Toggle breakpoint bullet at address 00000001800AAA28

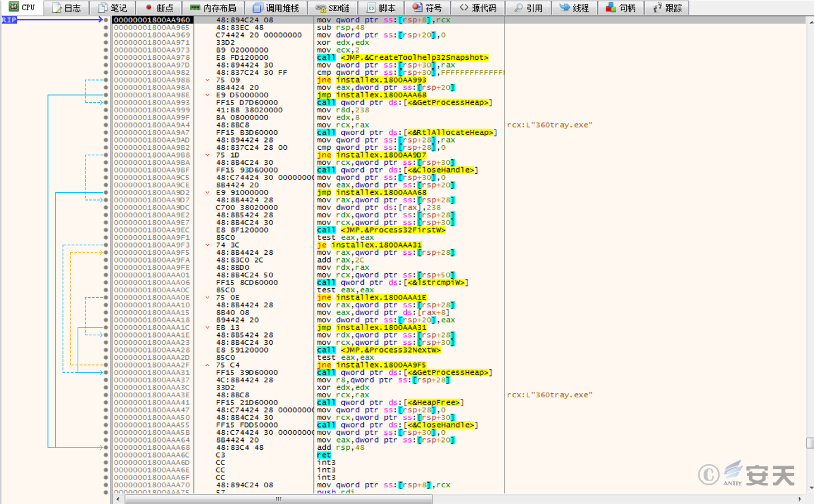click(106, 350)
